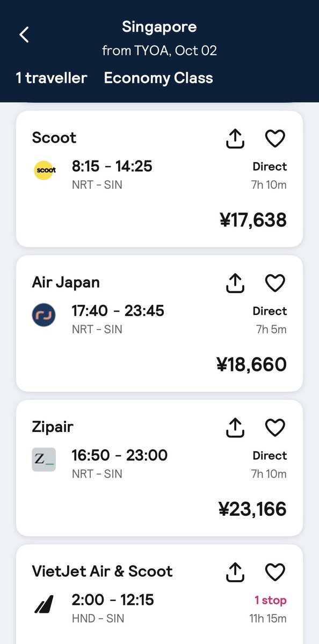
Task: Favorite the Zipair flight
Action: point(275,428)
